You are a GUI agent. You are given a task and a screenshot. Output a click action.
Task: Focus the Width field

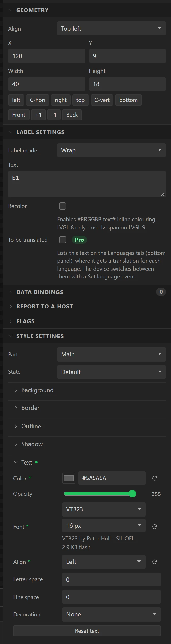[x=47, y=84]
